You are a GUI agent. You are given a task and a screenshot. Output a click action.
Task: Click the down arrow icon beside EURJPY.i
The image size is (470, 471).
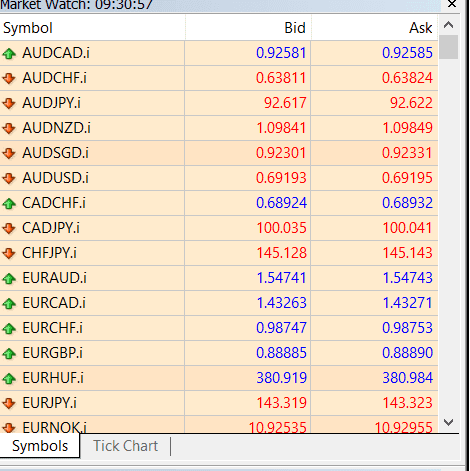click(9, 403)
